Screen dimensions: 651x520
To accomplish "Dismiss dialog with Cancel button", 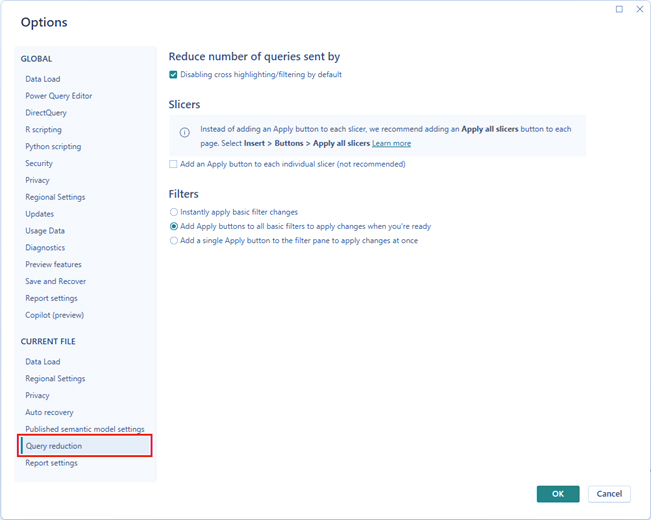I will (x=609, y=494).
